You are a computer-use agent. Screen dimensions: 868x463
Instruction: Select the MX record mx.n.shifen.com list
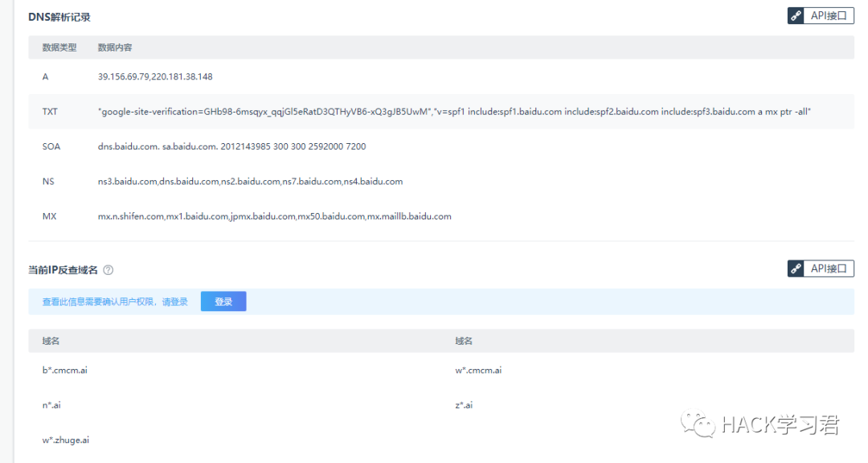coord(275,216)
